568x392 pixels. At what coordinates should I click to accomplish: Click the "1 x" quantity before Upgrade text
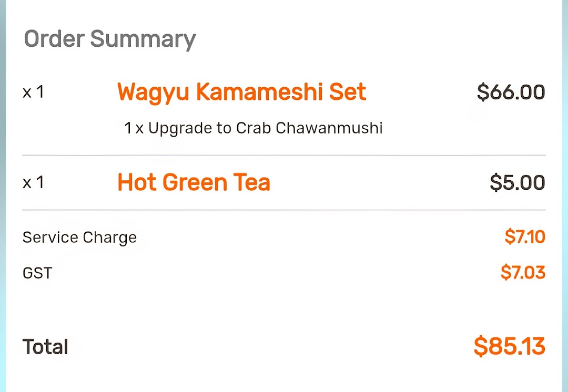(134, 128)
